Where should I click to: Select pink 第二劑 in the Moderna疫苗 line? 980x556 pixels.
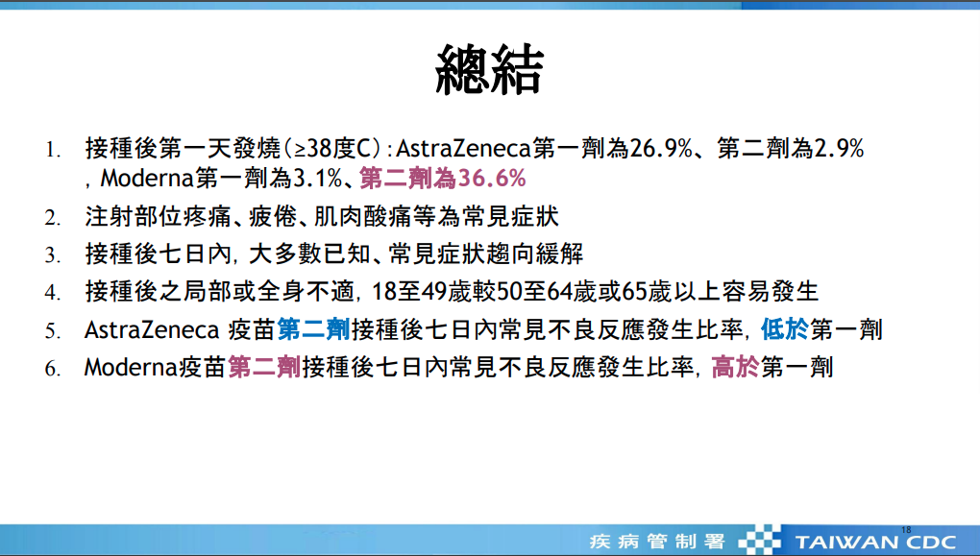pos(264,368)
